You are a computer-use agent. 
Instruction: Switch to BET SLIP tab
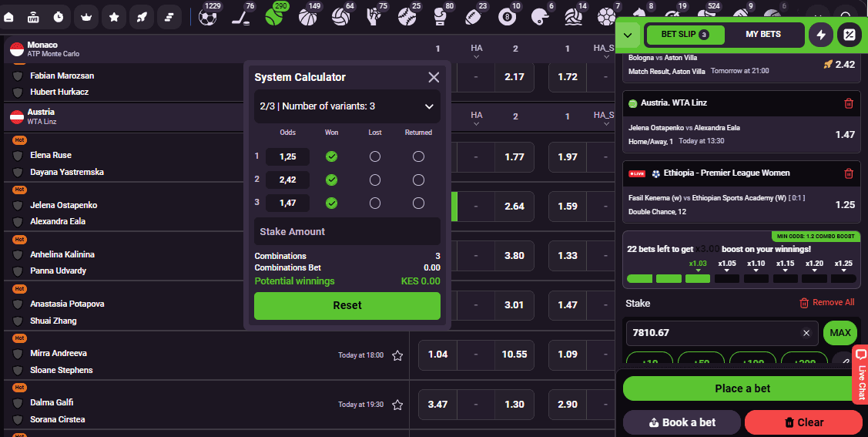click(x=685, y=35)
